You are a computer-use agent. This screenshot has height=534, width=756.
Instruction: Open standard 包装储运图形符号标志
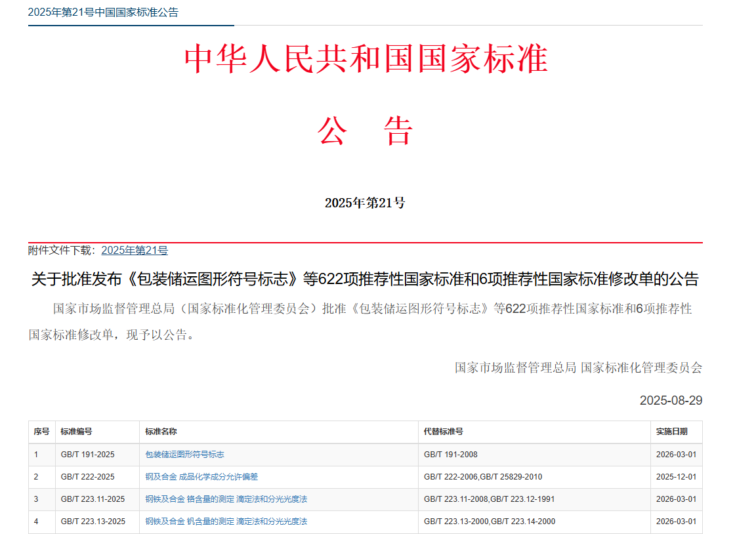tap(184, 455)
